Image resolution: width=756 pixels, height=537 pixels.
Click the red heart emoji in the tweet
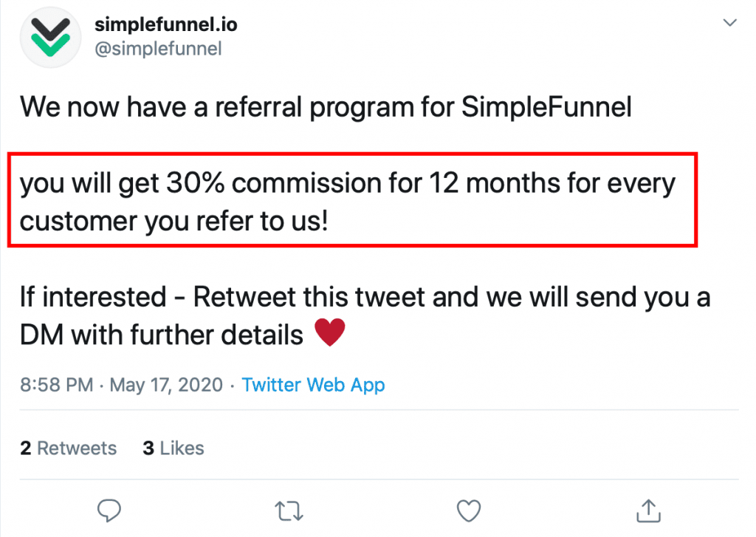pos(329,332)
